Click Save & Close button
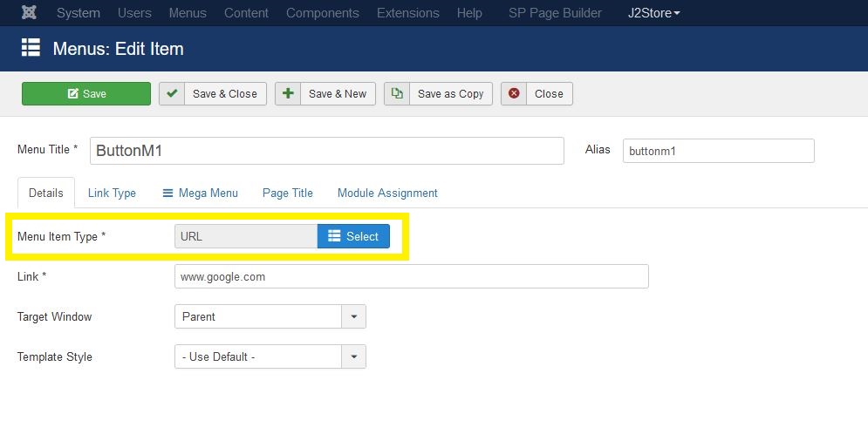Image resolution: width=868 pixels, height=441 pixels. [x=213, y=93]
